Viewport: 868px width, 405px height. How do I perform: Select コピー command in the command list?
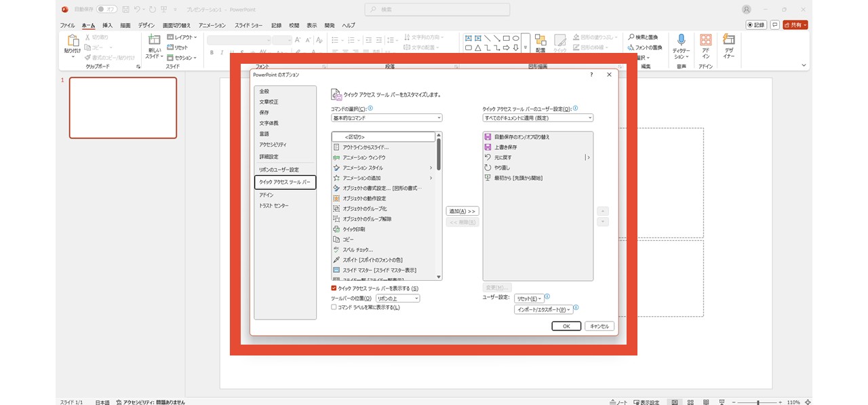pyautogui.click(x=382, y=239)
